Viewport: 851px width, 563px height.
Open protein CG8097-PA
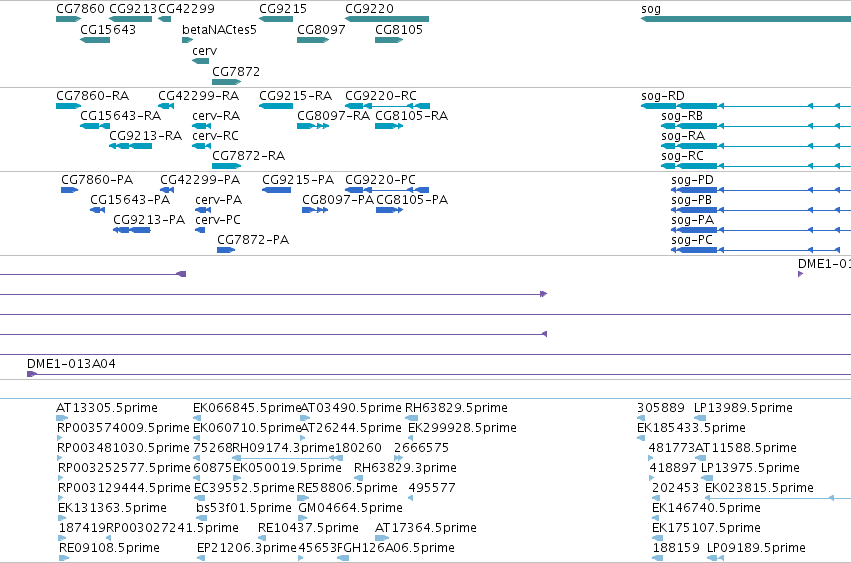click(338, 200)
